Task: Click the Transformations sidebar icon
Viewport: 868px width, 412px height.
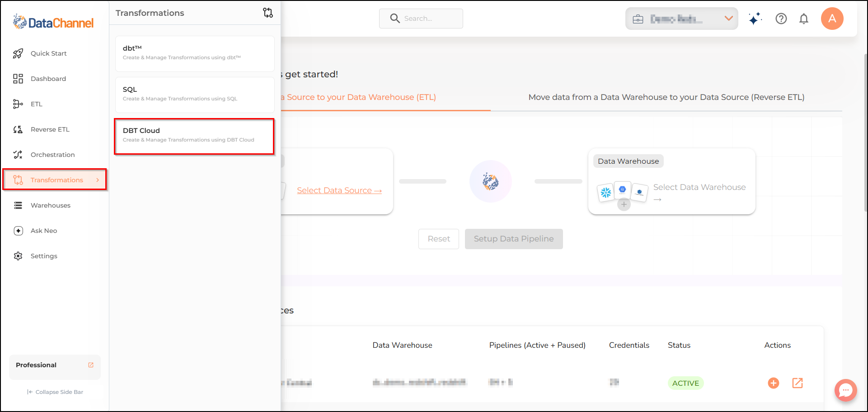Action: coord(18,180)
